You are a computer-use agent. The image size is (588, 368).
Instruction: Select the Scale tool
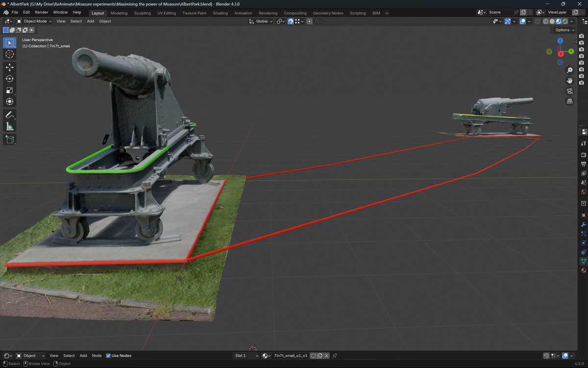point(10,90)
